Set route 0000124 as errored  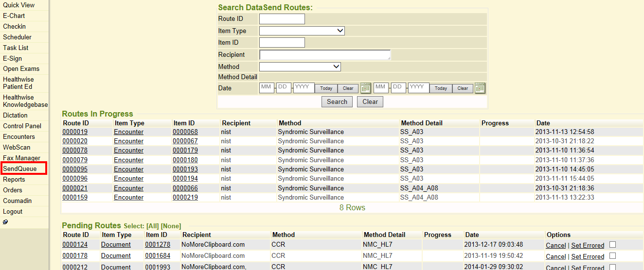click(x=587, y=245)
